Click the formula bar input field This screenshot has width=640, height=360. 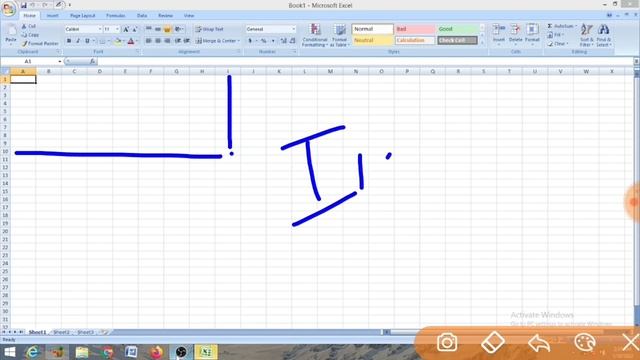point(365,61)
